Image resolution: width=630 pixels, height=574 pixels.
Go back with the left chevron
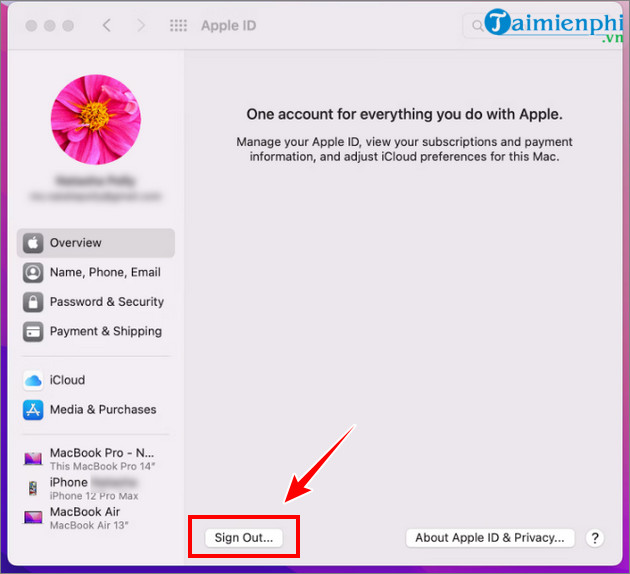[106, 25]
